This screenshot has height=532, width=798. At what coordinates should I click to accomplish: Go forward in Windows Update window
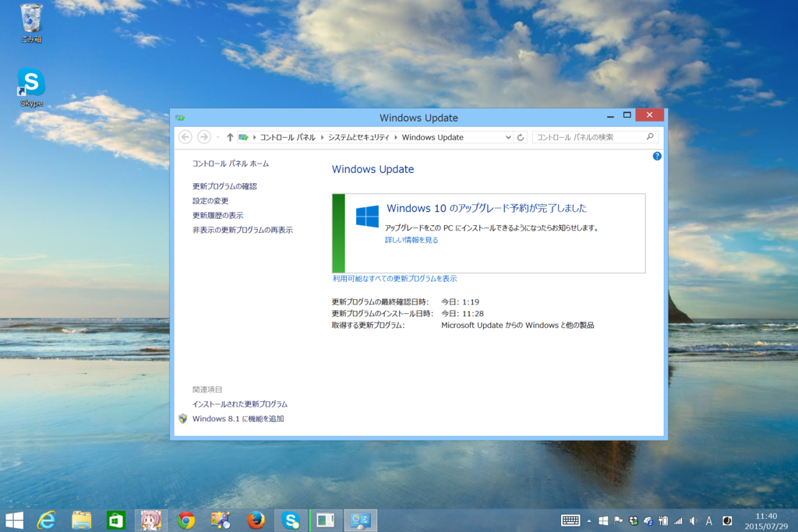(x=204, y=137)
